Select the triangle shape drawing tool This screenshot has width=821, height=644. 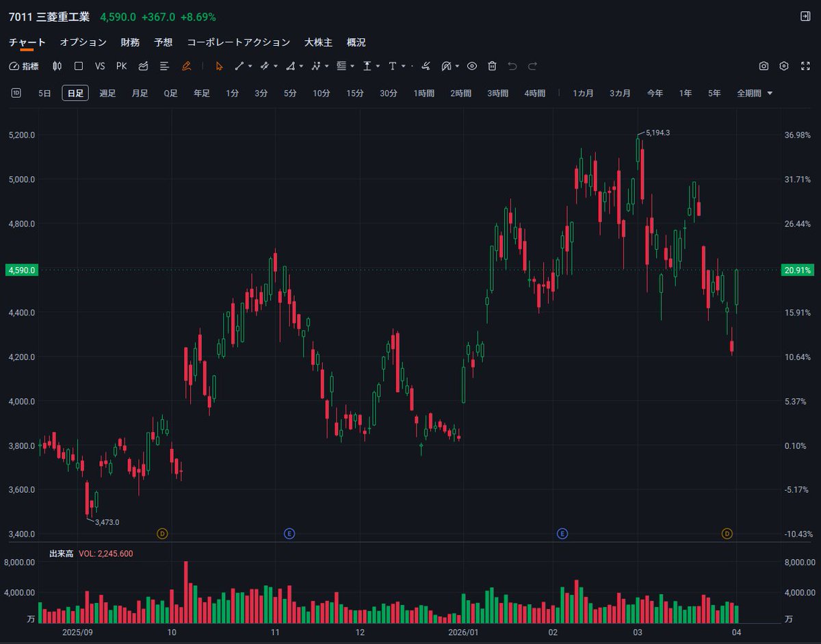tap(291, 66)
